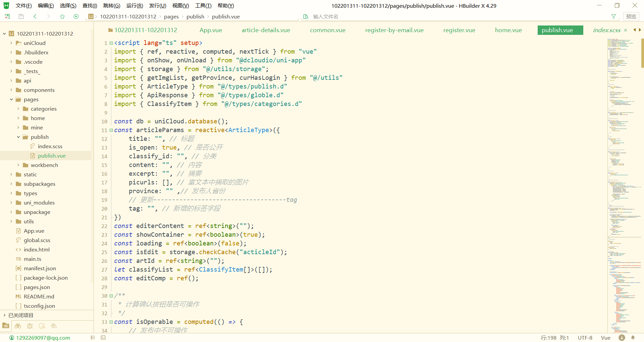Click the download arrow icon in status bar
Image resolution: width=644 pixels, height=342 pixels.
[x=622, y=338]
